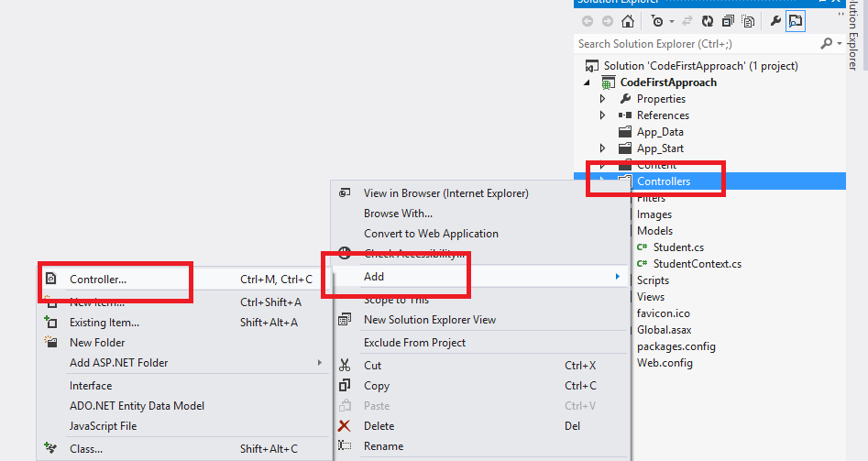Select the StudentContext.cs file
The image size is (868, 461).
tap(698, 264)
